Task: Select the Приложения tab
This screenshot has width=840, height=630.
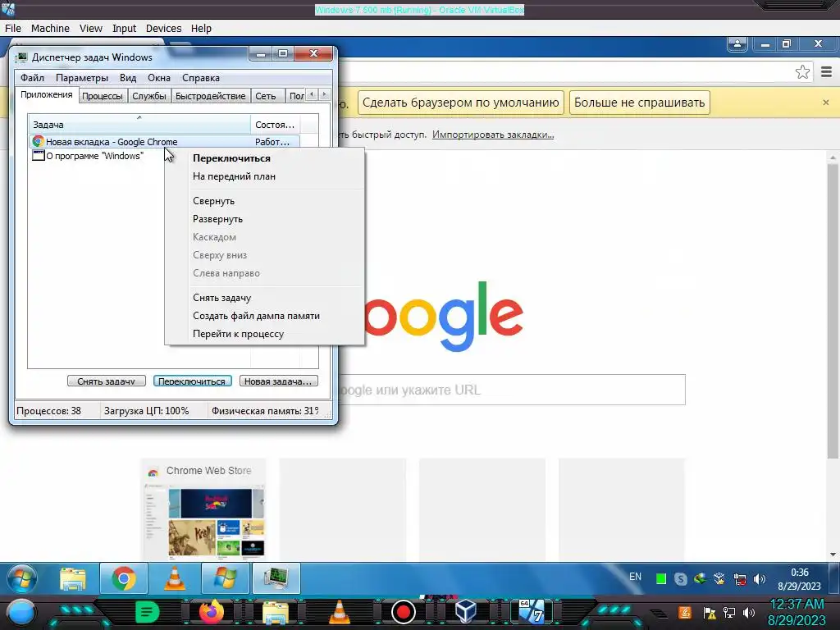Action: pos(47,95)
